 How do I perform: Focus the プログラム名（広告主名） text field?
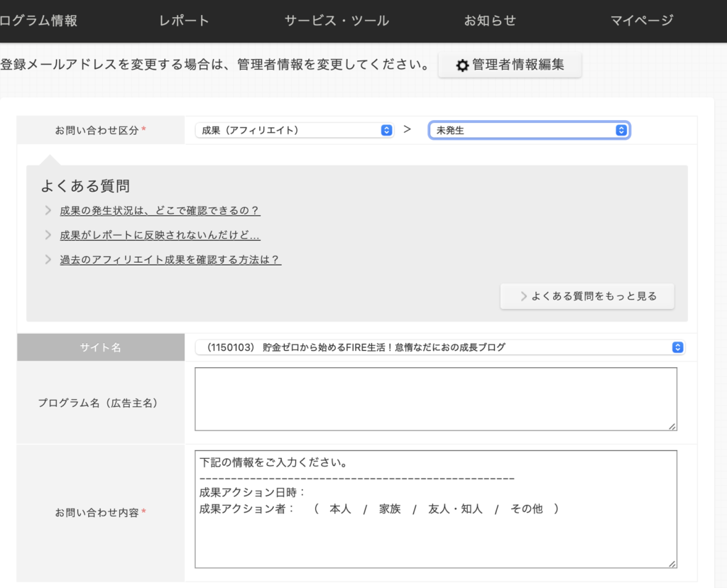pyautogui.click(x=435, y=398)
